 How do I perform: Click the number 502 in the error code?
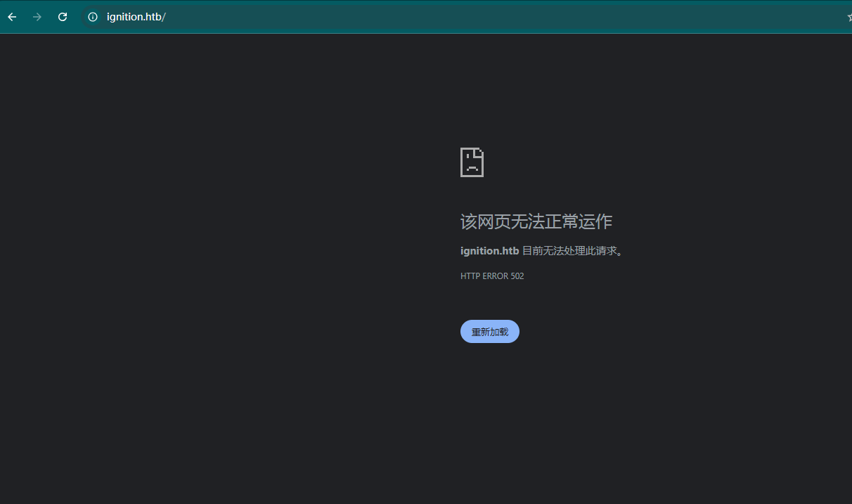[x=517, y=276]
